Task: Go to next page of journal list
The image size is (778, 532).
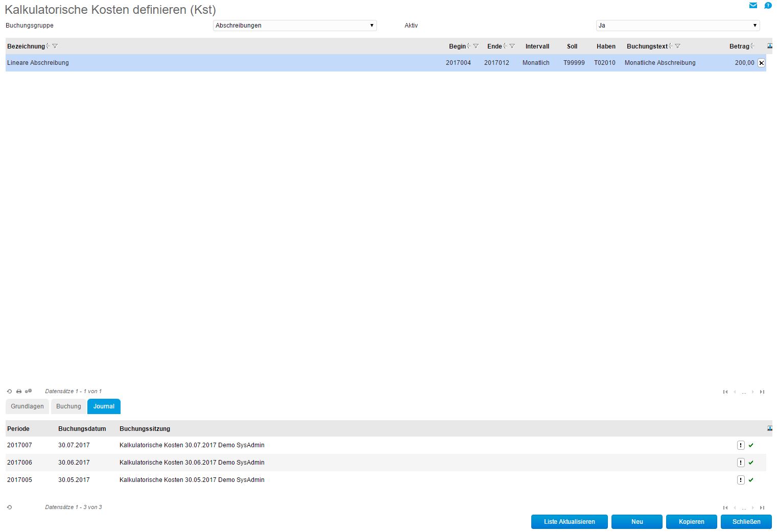Action: [x=752, y=508]
